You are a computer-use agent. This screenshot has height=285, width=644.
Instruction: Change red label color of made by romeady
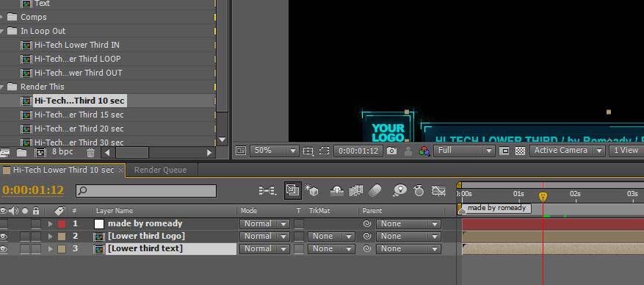pos(62,224)
